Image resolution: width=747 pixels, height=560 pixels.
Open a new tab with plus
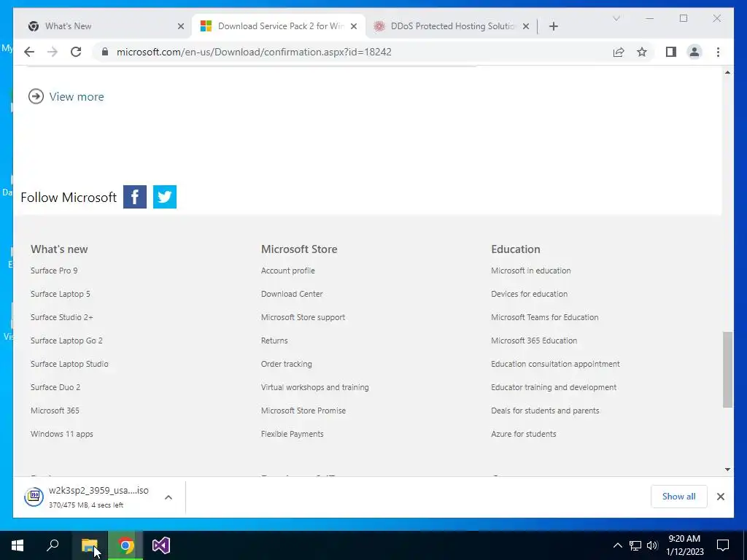click(553, 26)
